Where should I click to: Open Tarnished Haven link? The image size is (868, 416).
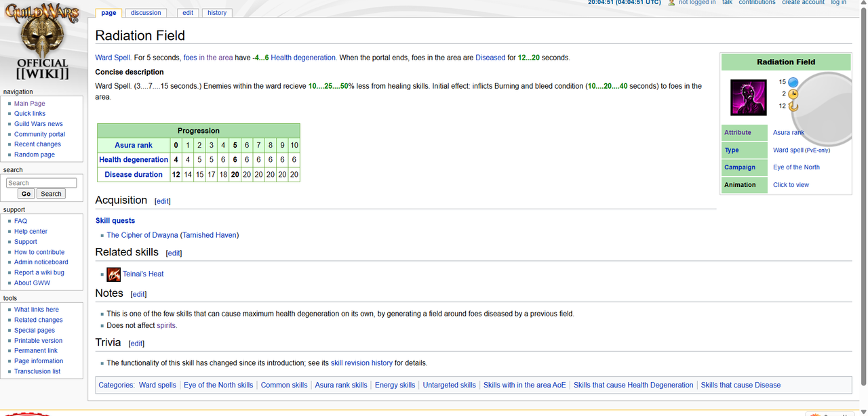(209, 235)
